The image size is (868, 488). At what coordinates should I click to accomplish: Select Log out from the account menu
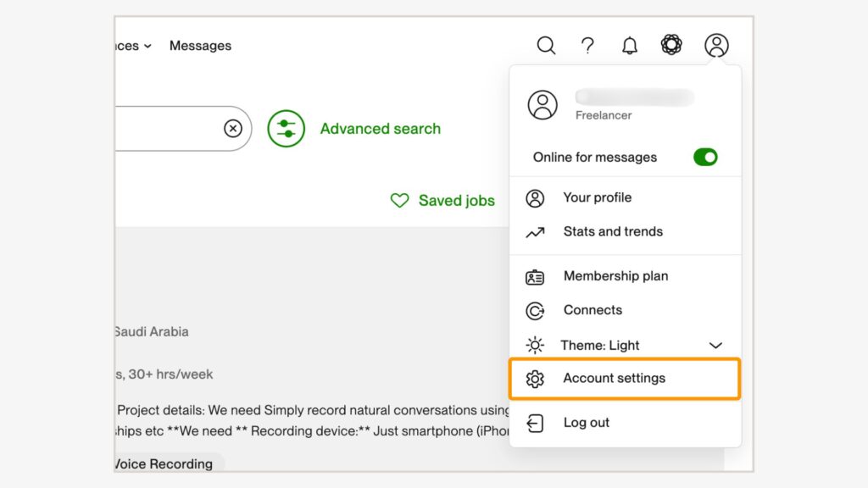586,422
